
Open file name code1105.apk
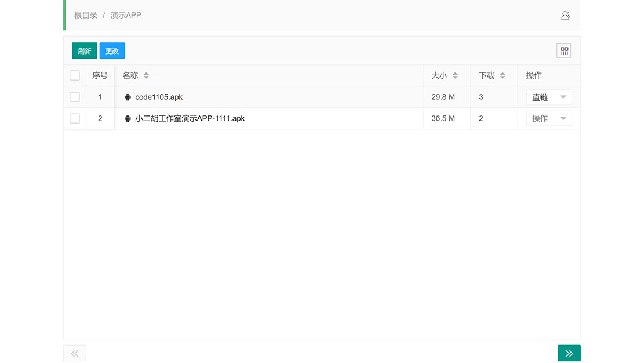[159, 97]
